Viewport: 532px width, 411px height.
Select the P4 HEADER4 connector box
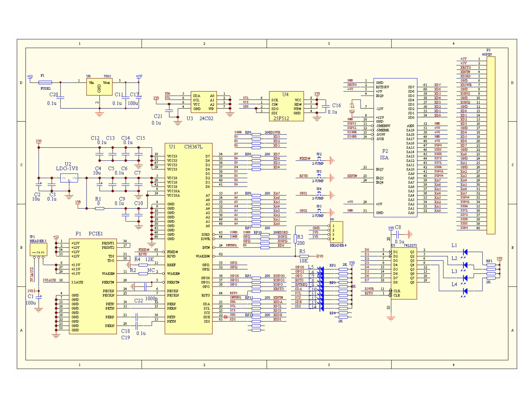click(x=336, y=232)
